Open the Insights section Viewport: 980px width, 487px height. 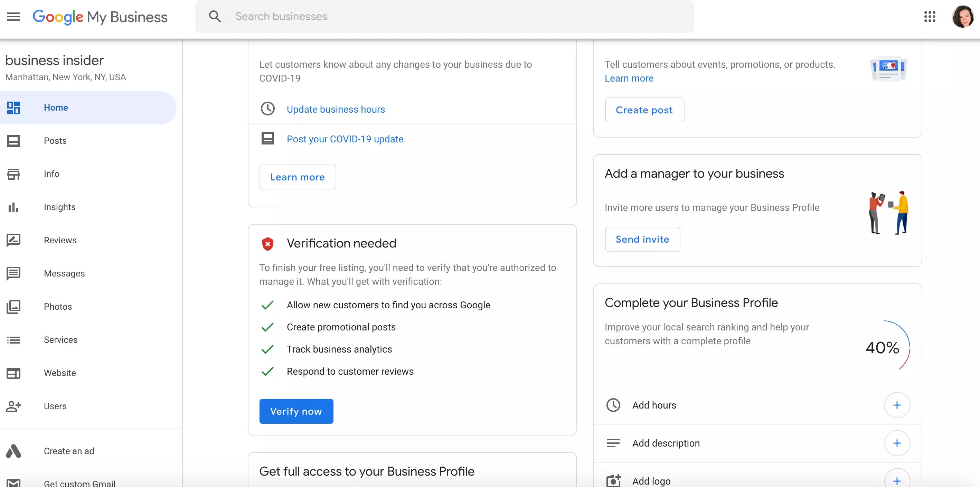[88, 207]
